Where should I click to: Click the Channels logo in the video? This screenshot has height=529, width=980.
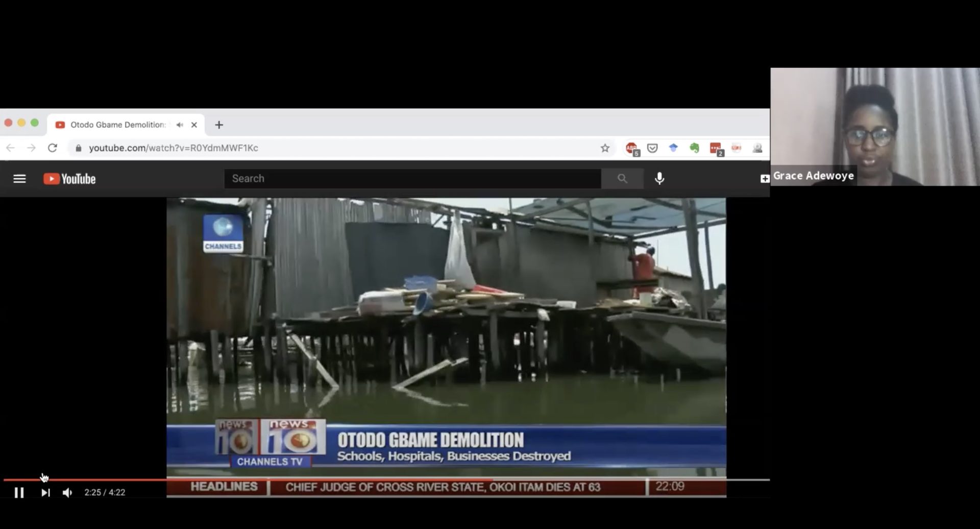pyautogui.click(x=223, y=233)
